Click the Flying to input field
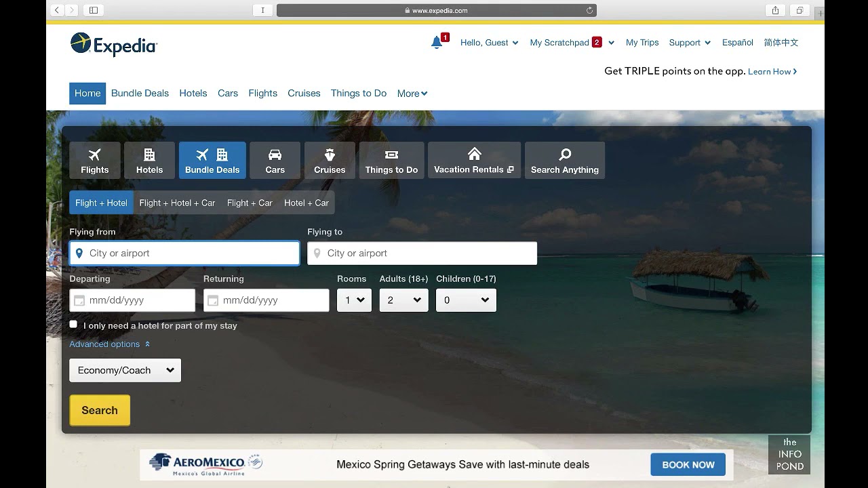 click(x=422, y=253)
